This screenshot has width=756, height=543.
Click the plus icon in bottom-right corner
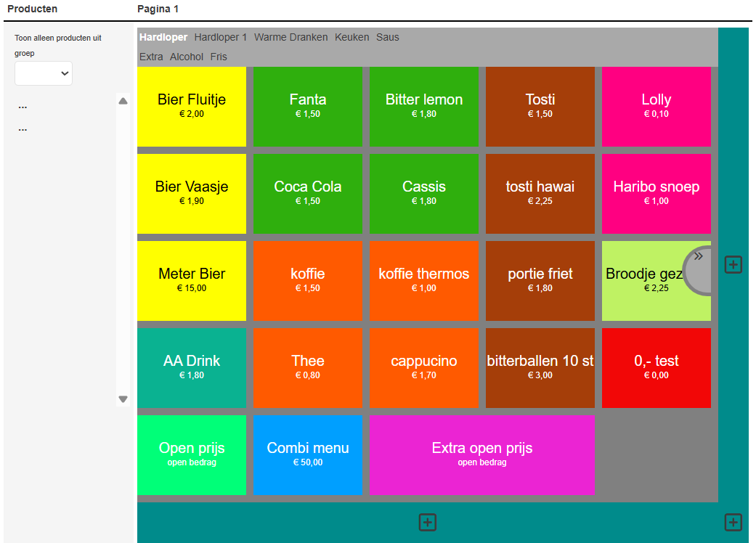[733, 522]
